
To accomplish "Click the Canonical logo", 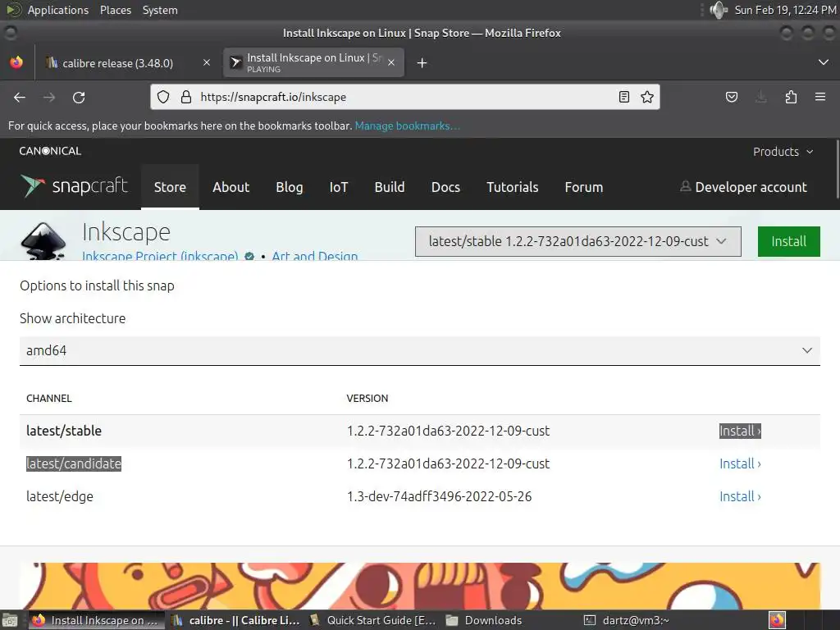I will [50, 151].
